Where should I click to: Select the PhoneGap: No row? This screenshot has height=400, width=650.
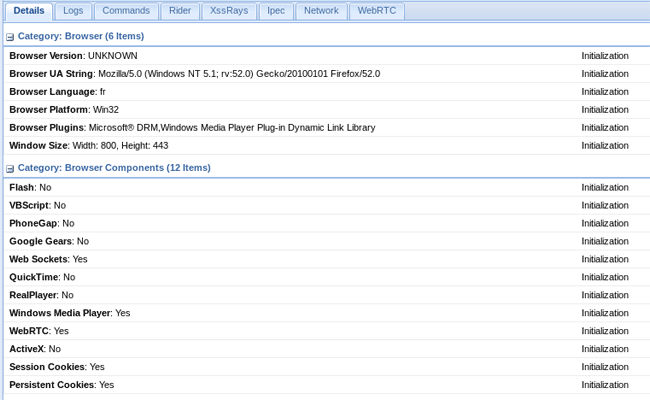(327, 223)
